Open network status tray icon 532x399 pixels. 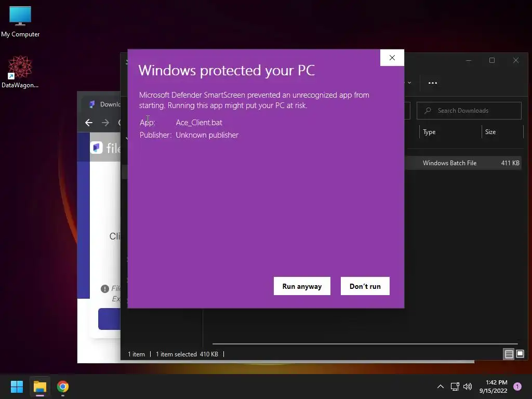pos(455,387)
